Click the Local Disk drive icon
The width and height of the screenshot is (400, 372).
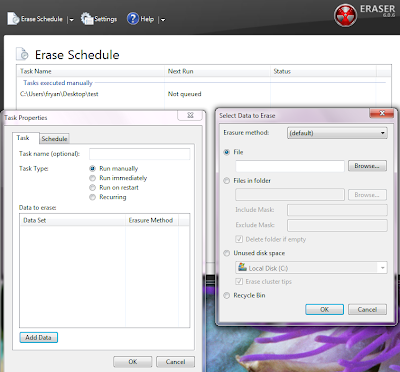(x=242, y=267)
